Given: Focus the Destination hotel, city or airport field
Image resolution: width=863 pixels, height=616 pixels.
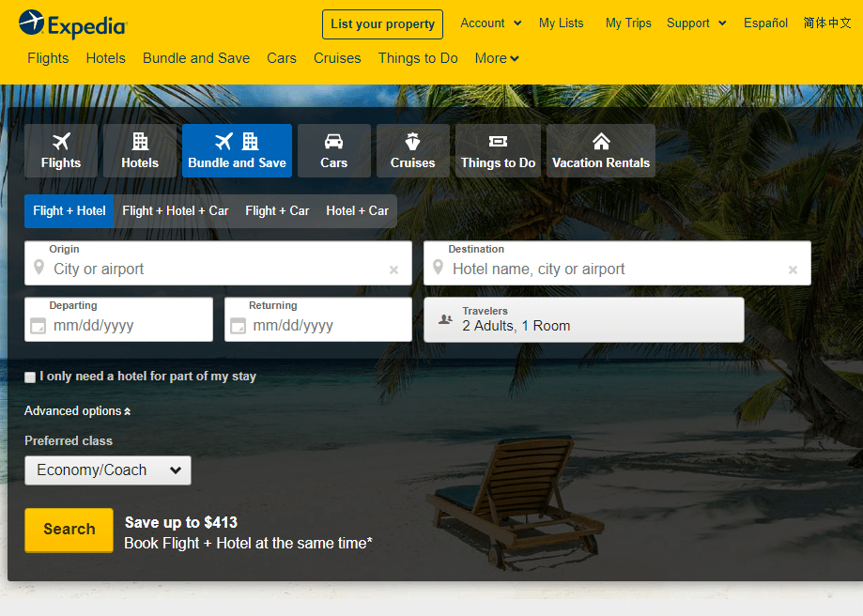Looking at the screenshot, I should [618, 263].
